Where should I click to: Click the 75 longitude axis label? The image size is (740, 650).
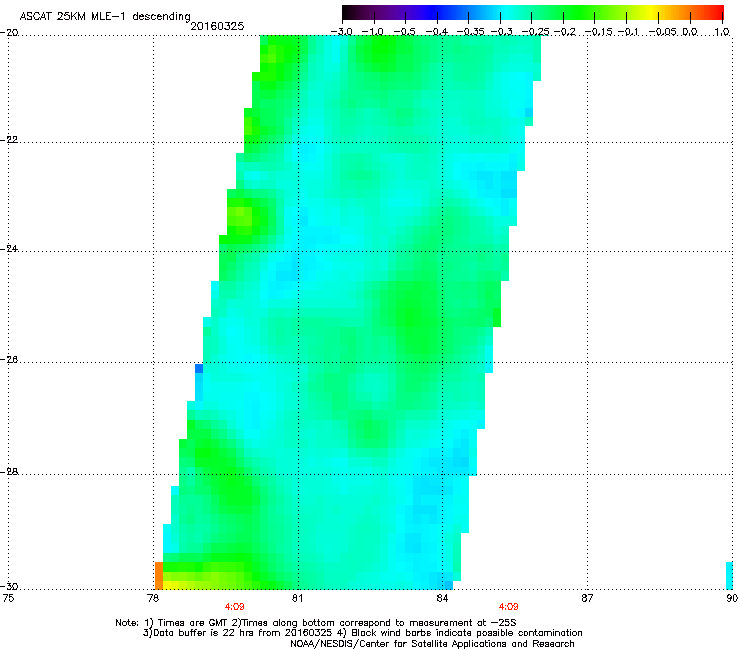coord(8,598)
